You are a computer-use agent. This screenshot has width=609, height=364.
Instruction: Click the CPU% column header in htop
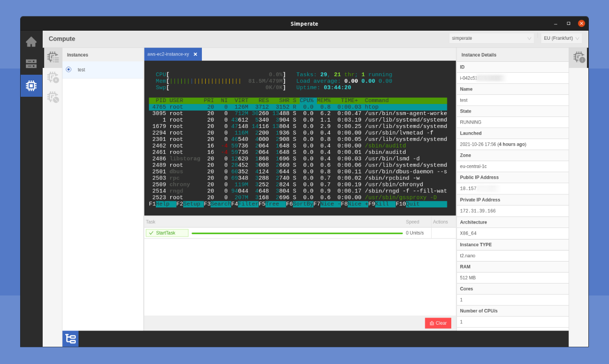[307, 101]
